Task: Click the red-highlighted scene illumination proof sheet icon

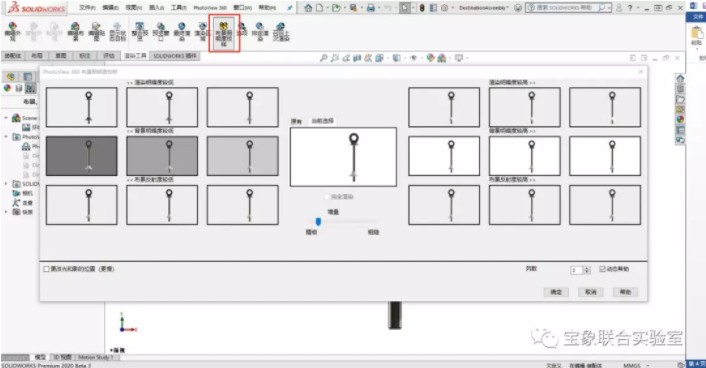Action: 224,32
